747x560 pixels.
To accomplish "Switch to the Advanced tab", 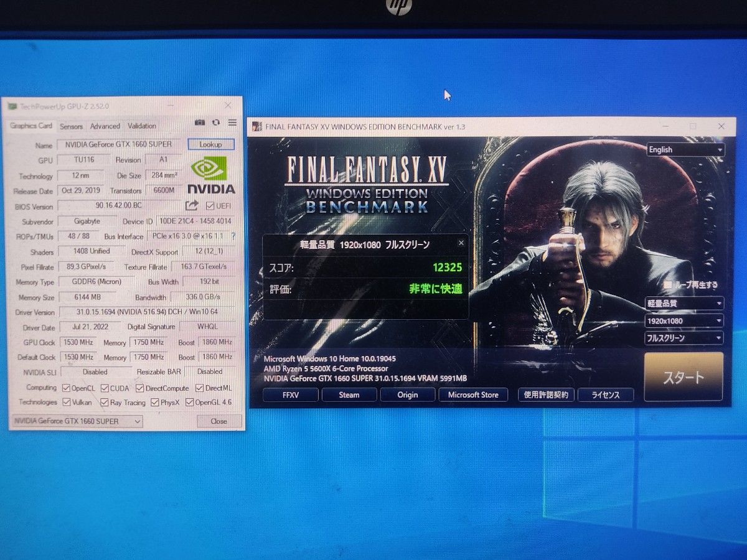I will click(105, 126).
